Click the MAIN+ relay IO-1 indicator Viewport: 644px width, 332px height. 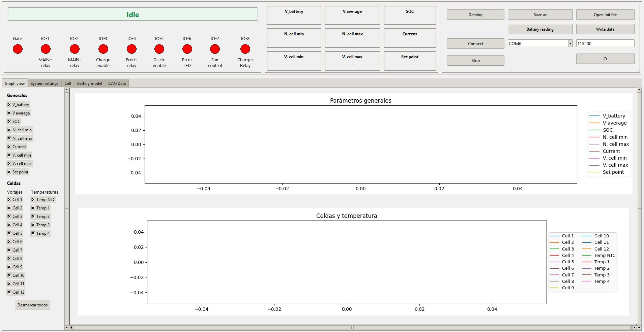(45, 49)
